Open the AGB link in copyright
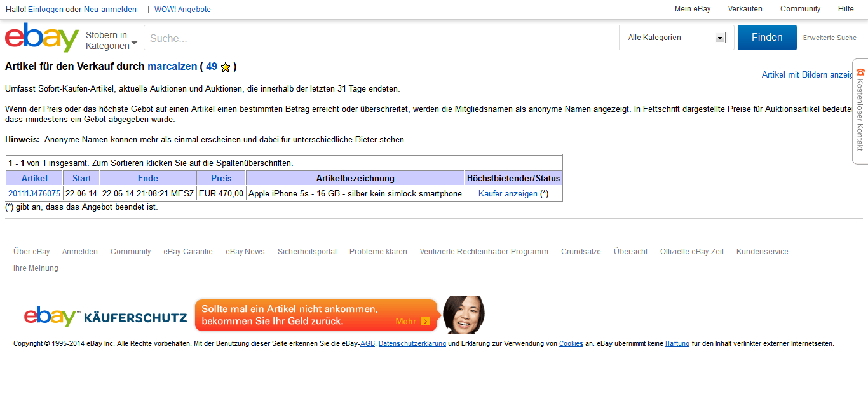 [367, 344]
